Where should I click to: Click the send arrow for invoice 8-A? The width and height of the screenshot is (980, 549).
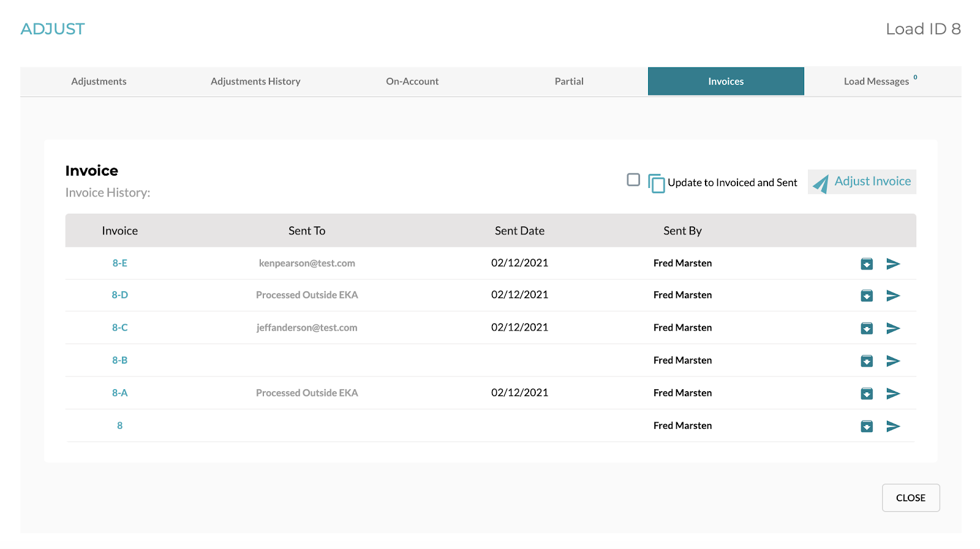(893, 394)
